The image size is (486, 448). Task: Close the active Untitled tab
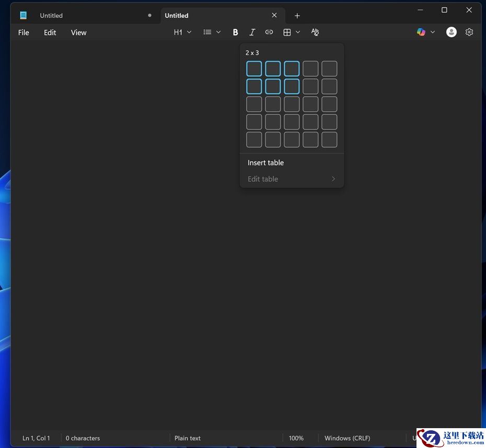tap(274, 16)
